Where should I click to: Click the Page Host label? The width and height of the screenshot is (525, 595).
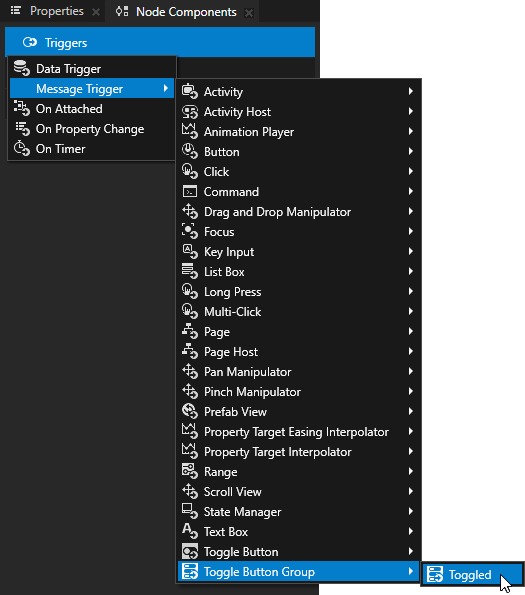click(x=231, y=352)
